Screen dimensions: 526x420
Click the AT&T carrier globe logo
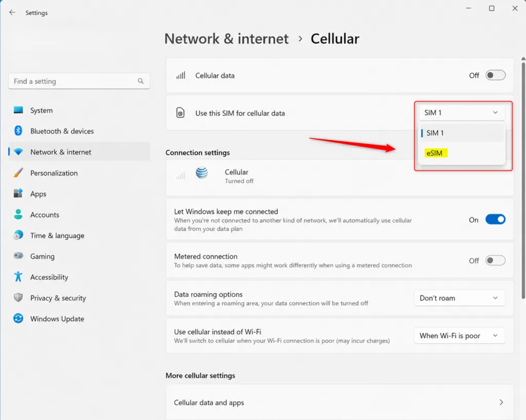[201, 173]
